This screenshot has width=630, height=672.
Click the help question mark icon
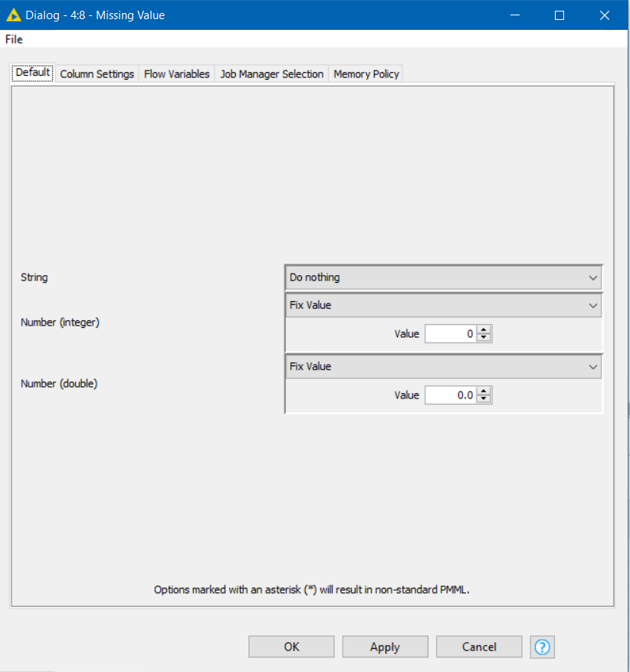542,647
